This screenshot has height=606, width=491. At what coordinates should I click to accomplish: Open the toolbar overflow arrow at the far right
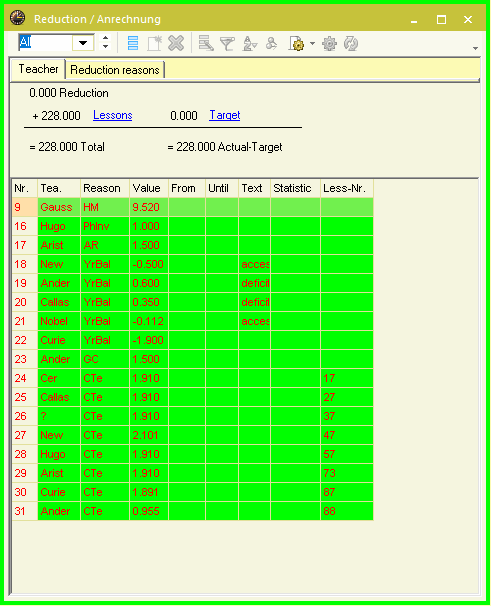[x=475, y=48]
